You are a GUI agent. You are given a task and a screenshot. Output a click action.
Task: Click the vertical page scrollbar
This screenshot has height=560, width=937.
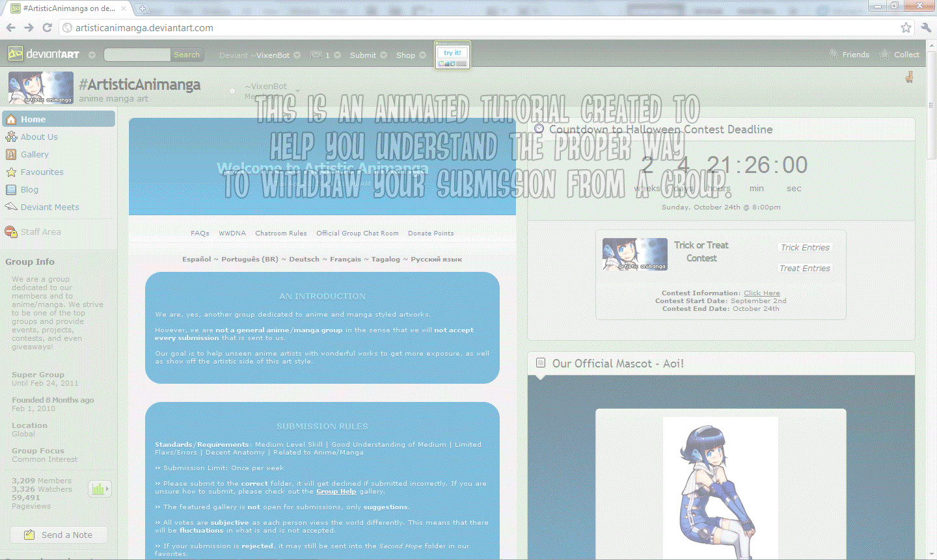click(x=931, y=104)
